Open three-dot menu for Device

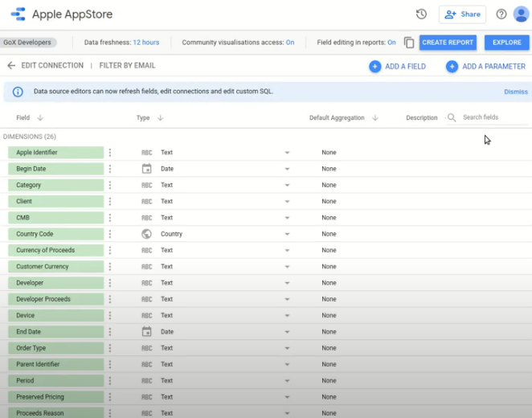pos(110,315)
